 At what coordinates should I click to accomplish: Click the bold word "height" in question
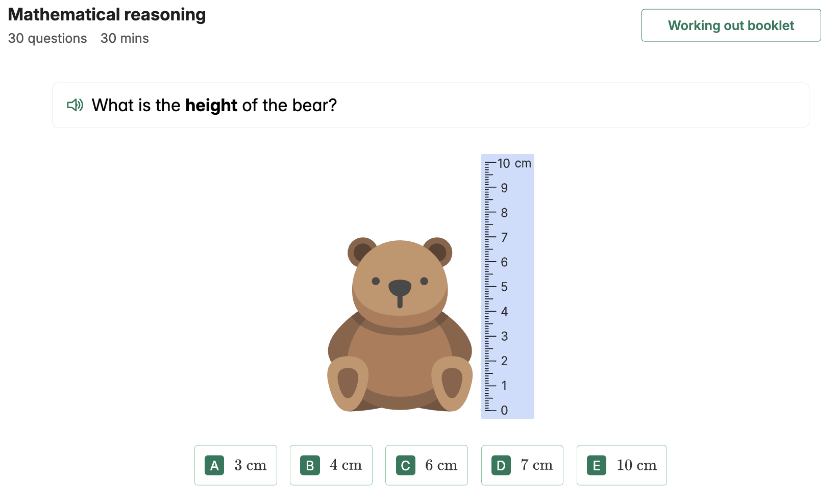pos(211,105)
